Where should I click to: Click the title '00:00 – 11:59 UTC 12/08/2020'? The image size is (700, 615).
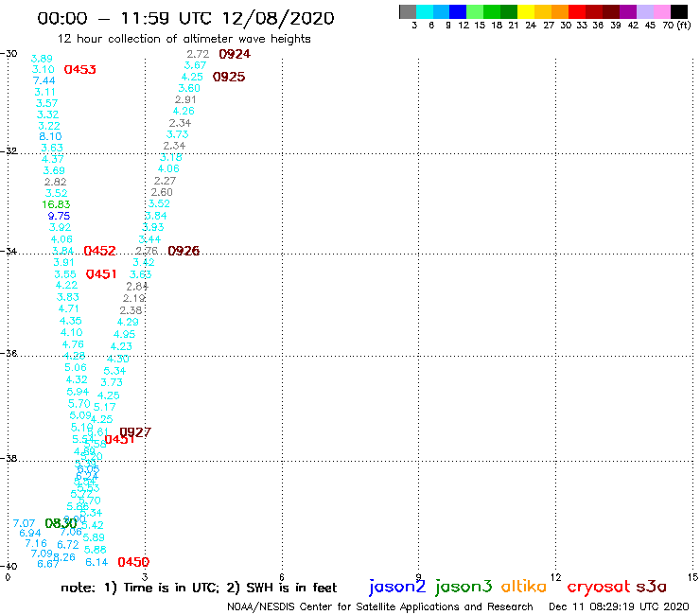[185, 18]
